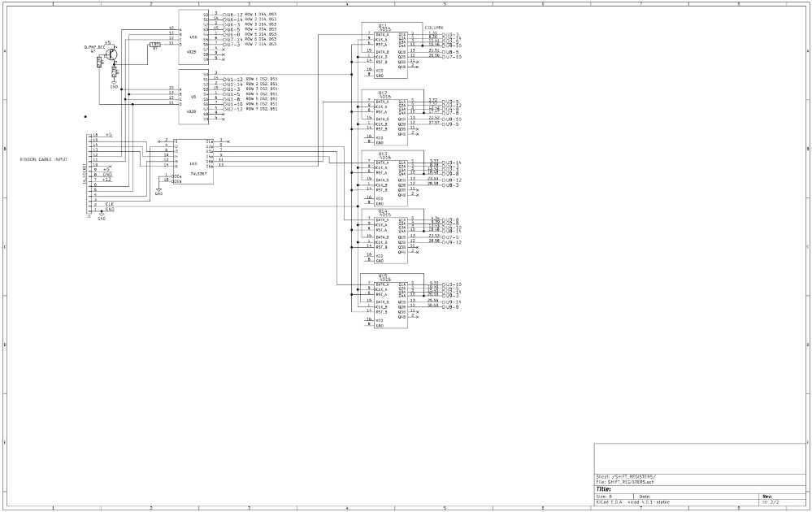Click the "U9-14" output label
This screenshot has height=512, width=812.
click(x=453, y=302)
